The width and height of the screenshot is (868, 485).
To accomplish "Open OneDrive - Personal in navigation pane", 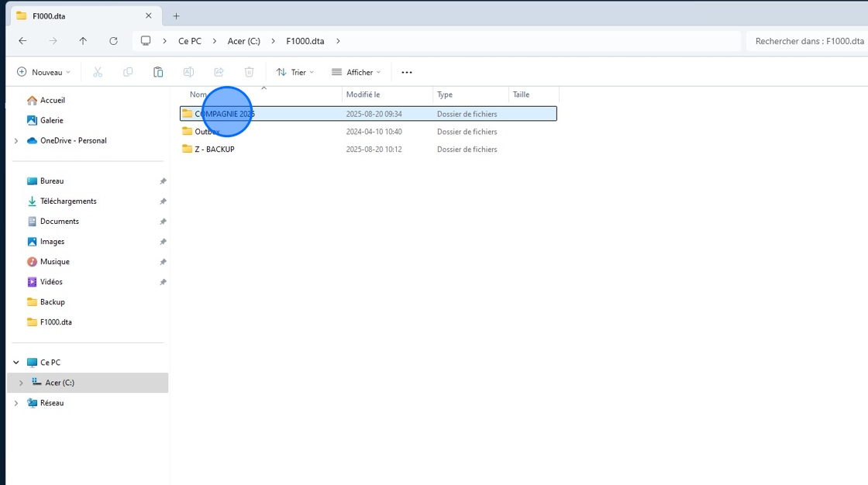I will [73, 141].
